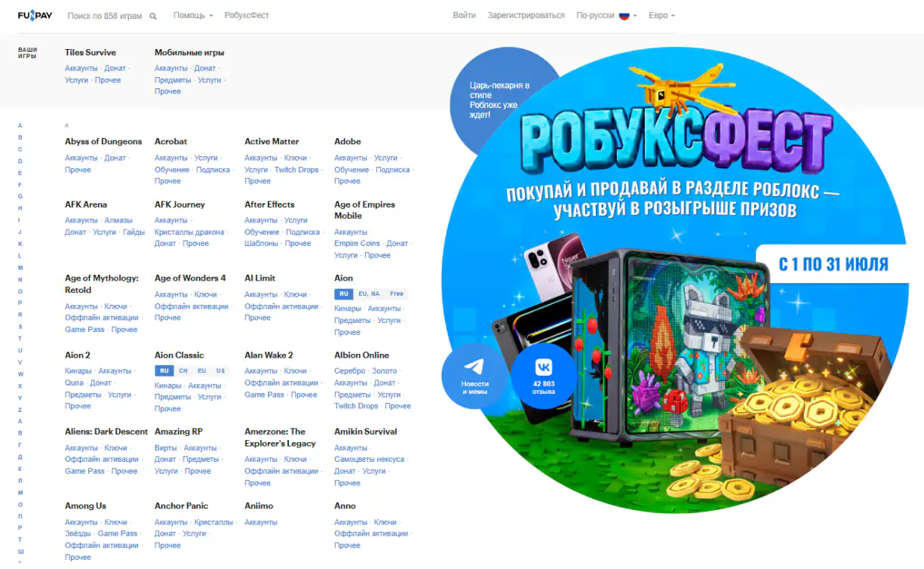
Task: Open Гайды under AFK Arena
Action: pyautogui.click(x=134, y=232)
